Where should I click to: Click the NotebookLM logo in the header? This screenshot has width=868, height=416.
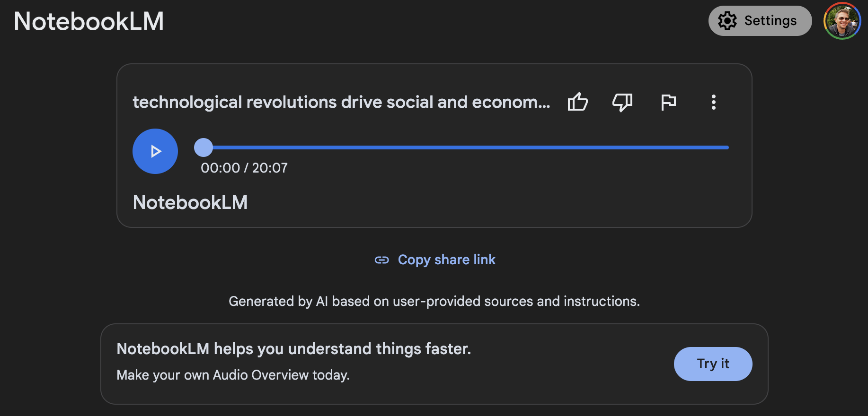[x=89, y=21]
